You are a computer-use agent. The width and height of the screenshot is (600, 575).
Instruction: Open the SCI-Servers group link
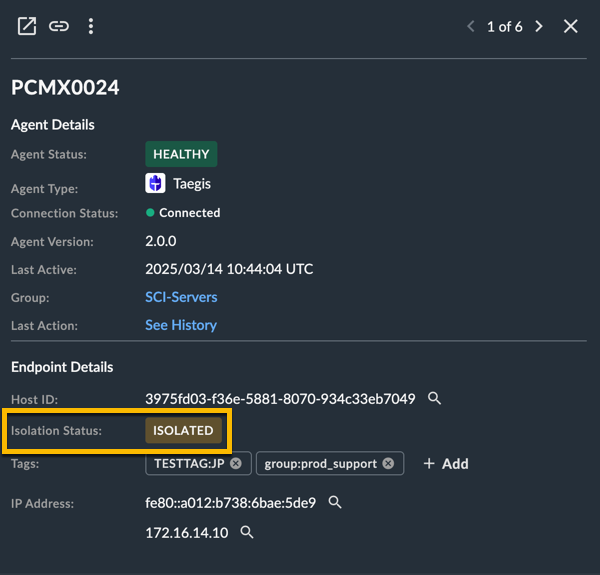pyautogui.click(x=181, y=297)
